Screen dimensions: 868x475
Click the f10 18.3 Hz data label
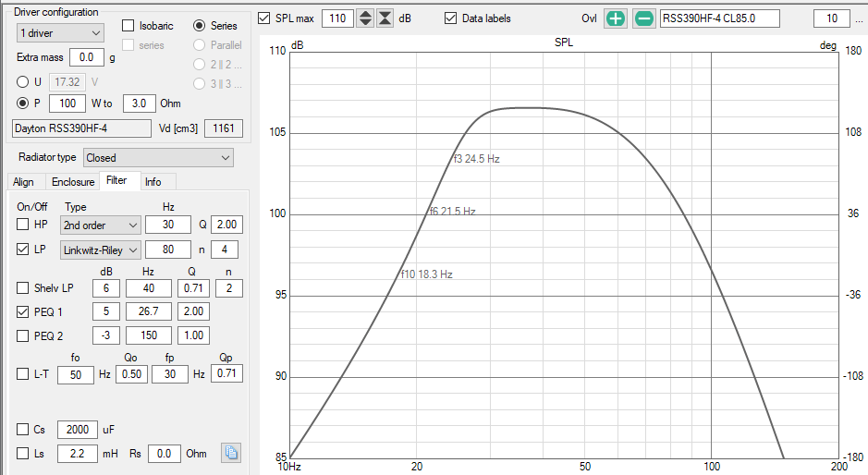pyautogui.click(x=427, y=274)
